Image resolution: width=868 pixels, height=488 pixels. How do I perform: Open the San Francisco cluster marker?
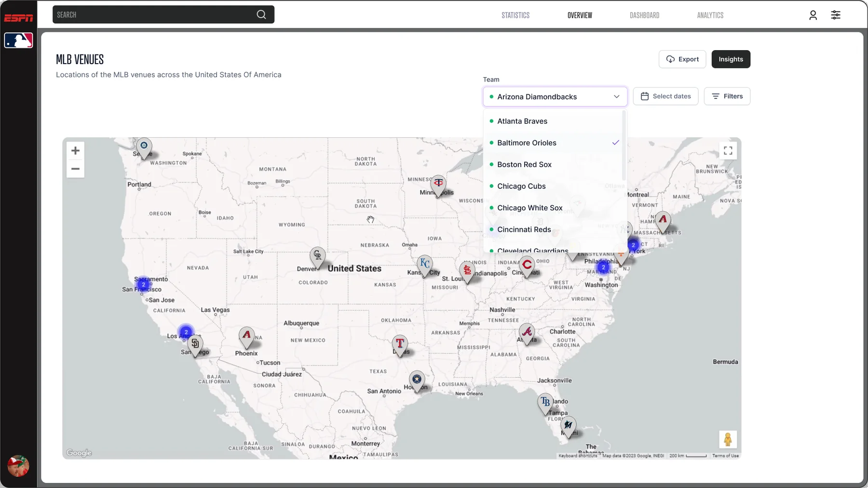coord(143,284)
